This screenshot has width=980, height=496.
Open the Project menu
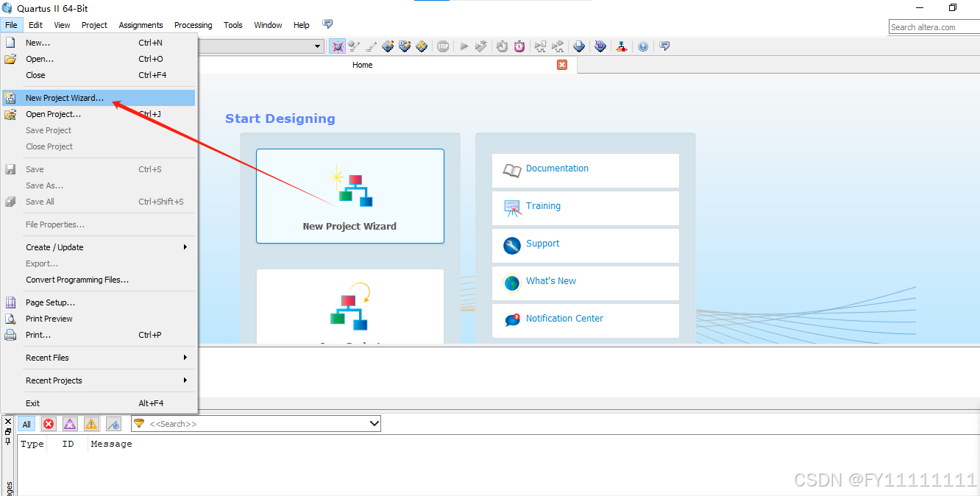point(94,25)
